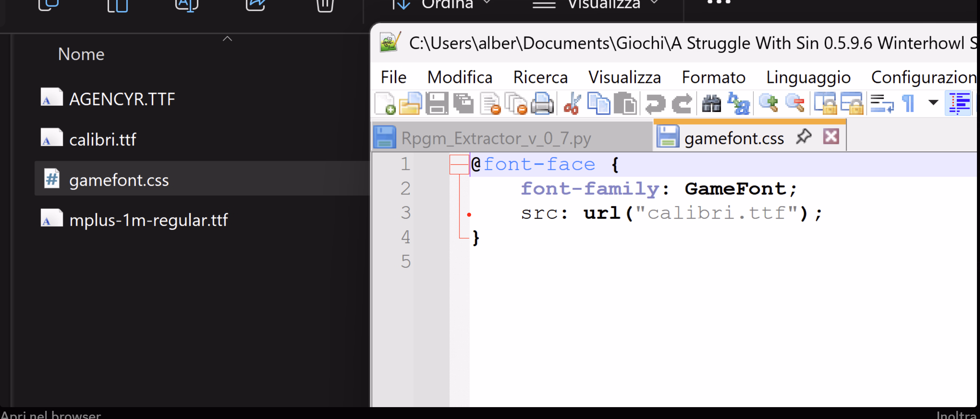
Task: Open the pilcrow dropdown arrow
Action: (933, 102)
